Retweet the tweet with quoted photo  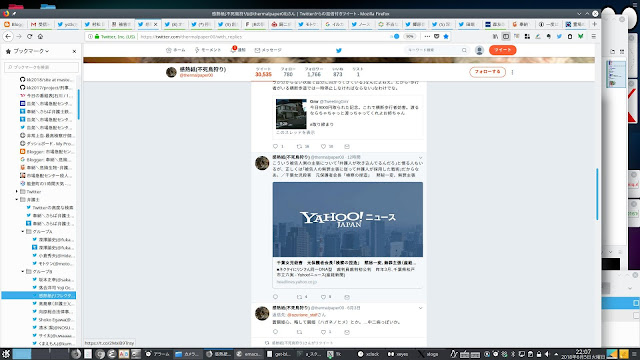[299, 146]
